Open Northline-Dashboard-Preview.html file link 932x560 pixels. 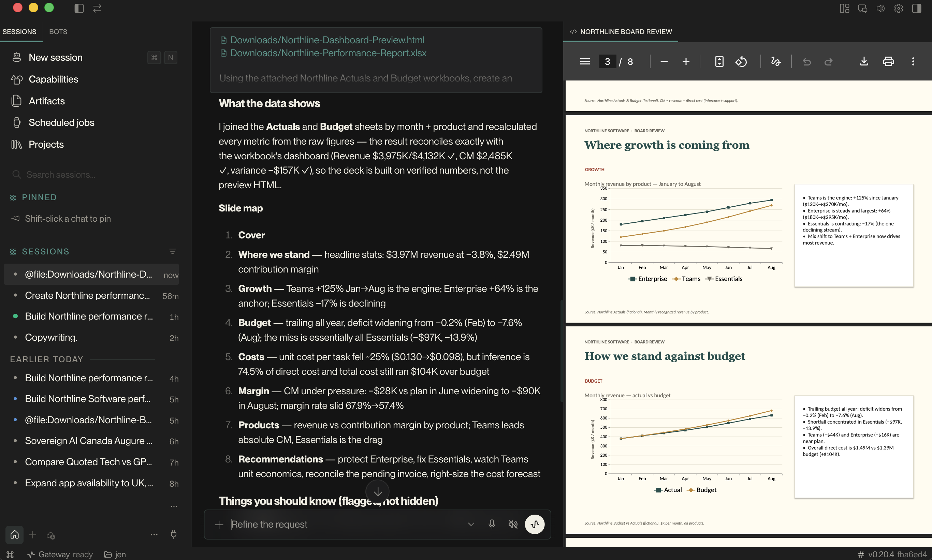coord(327,40)
